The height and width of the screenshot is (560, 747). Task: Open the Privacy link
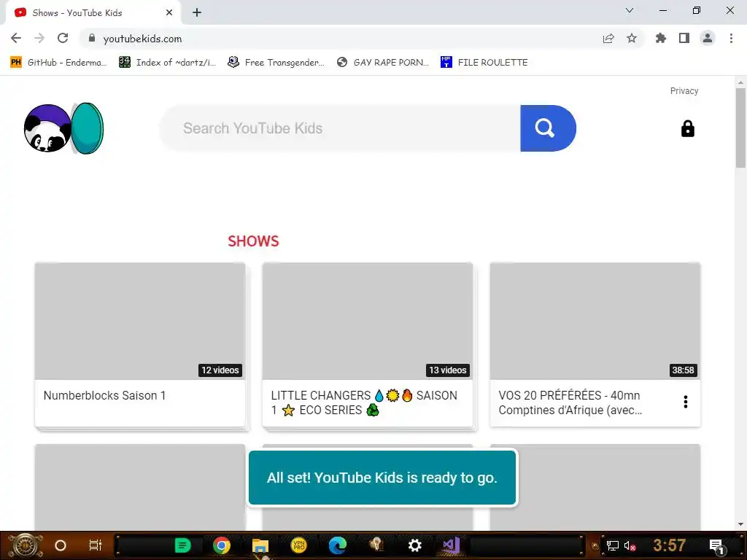click(684, 91)
